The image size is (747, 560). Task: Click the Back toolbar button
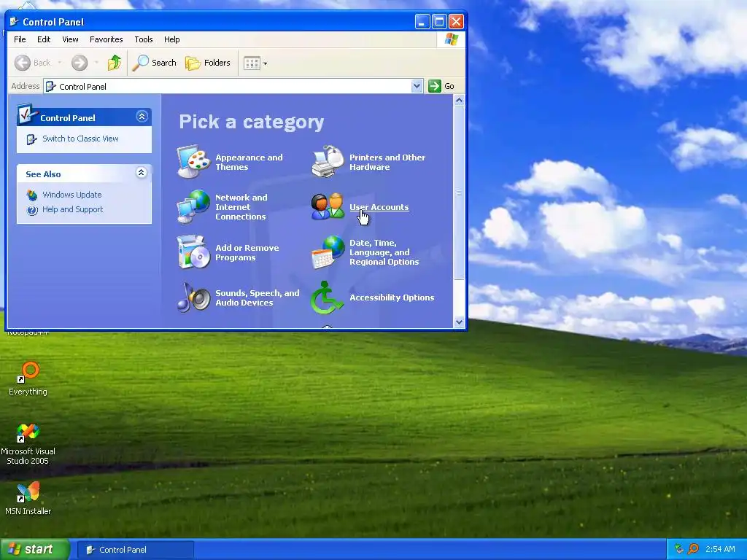pyautogui.click(x=32, y=63)
